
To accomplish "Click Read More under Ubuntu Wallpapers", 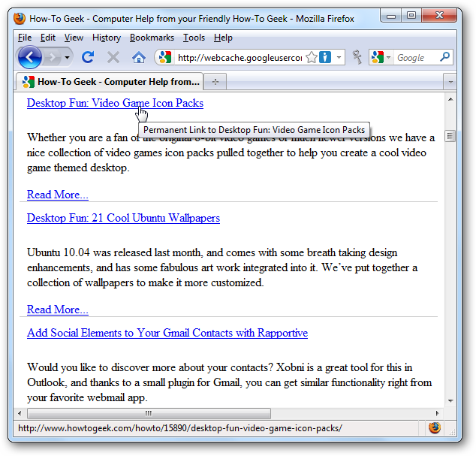I will [x=58, y=310].
